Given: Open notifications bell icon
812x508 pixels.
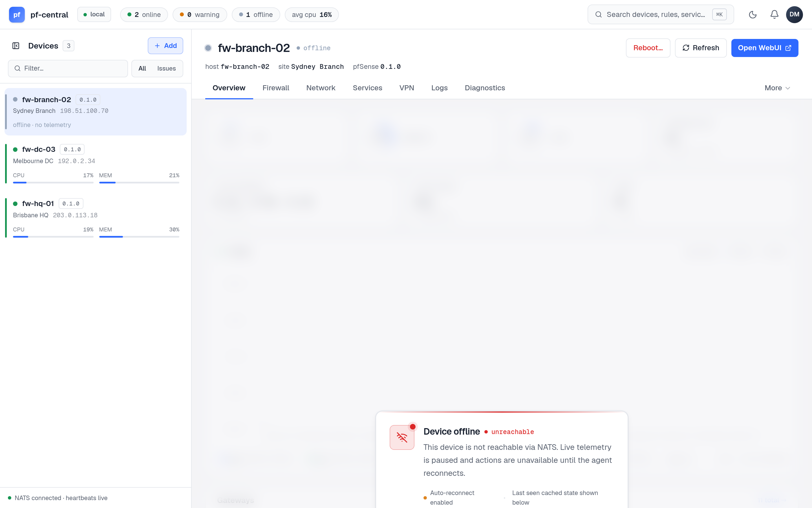Looking at the screenshot, I should (774, 14).
